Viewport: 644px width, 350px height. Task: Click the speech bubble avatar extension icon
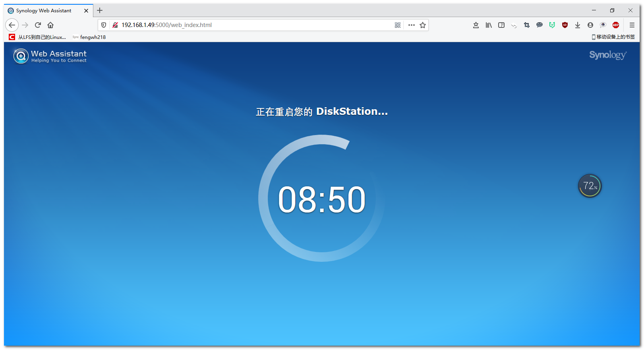(603, 25)
